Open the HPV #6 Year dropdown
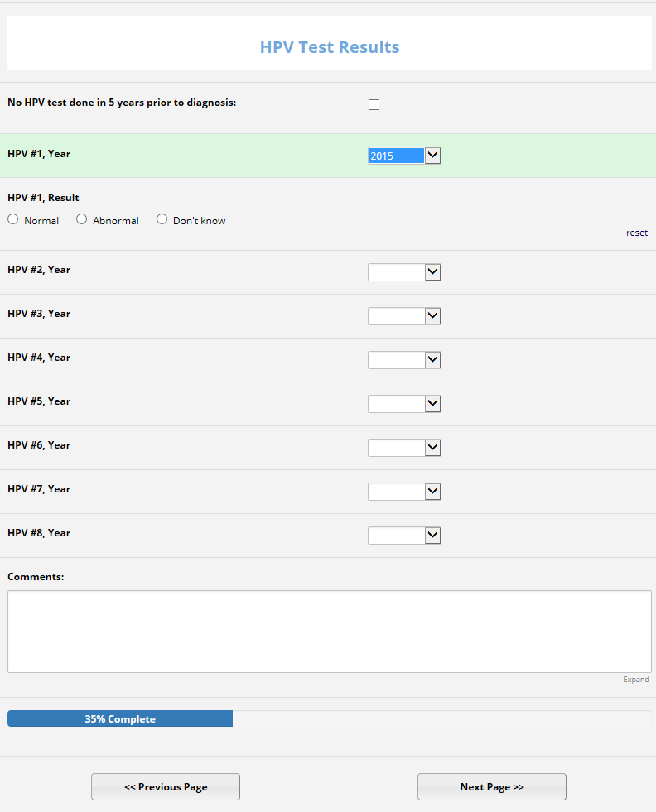The image size is (656, 812). click(x=404, y=448)
